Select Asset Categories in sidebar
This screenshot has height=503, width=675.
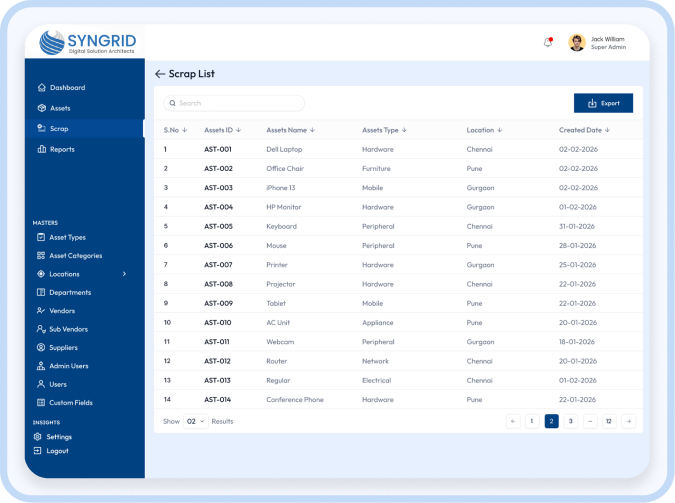[75, 256]
